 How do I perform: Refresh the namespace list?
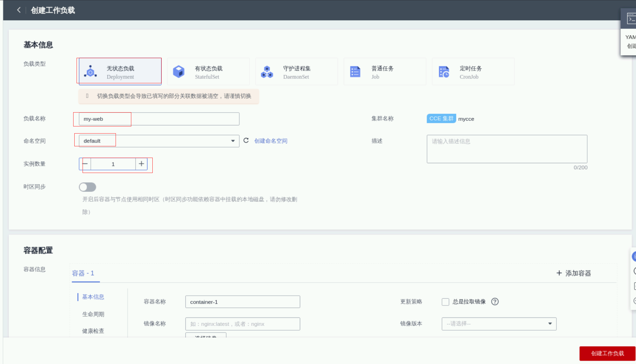click(x=246, y=140)
